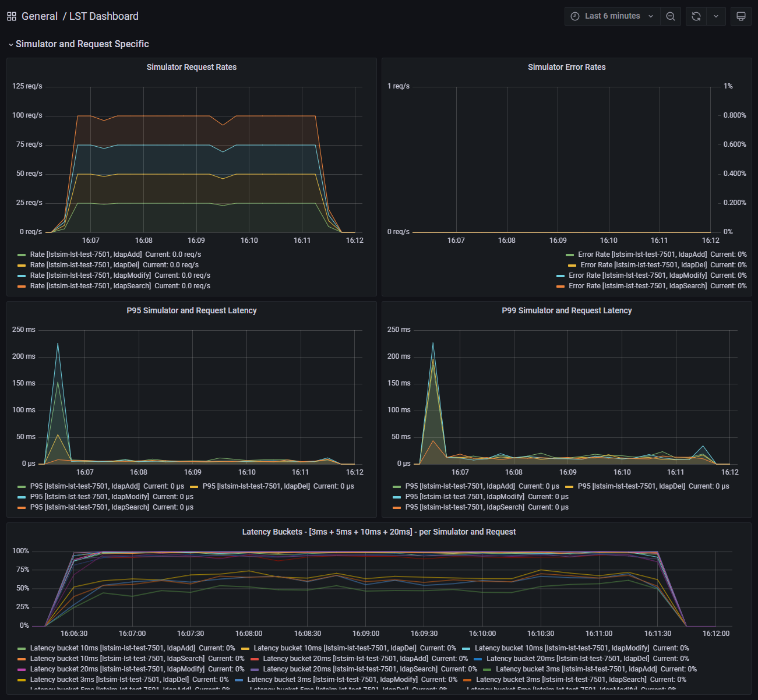Open the Last 6 minutes time picker

(x=612, y=16)
